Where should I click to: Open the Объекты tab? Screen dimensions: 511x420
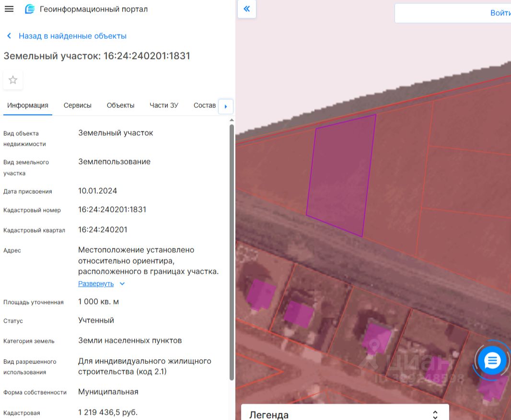[x=120, y=105]
